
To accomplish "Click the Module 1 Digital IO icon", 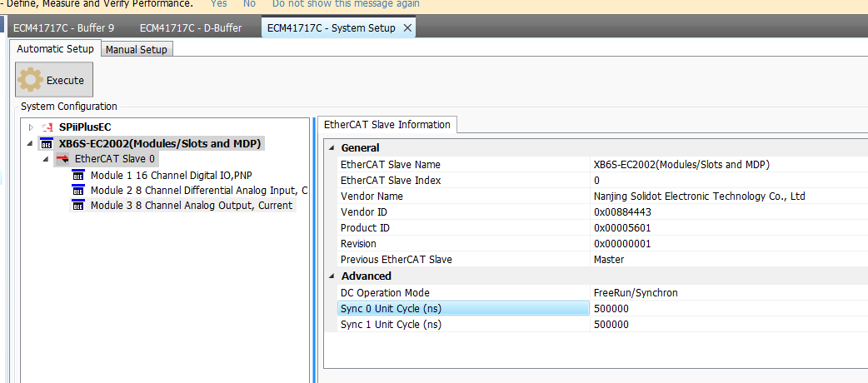I will (78, 175).
